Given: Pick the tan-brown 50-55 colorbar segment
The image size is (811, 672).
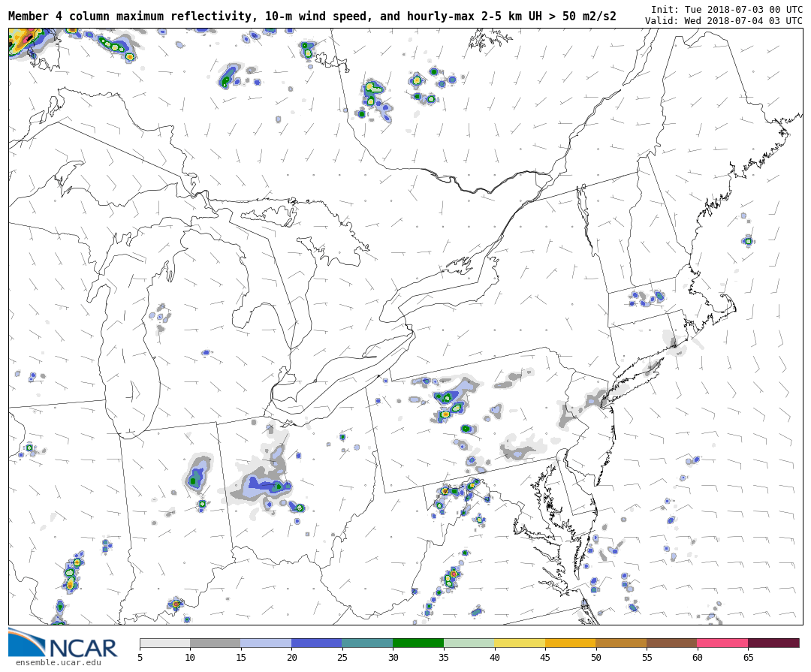Looking at the screenshot, I should [620, 643].
